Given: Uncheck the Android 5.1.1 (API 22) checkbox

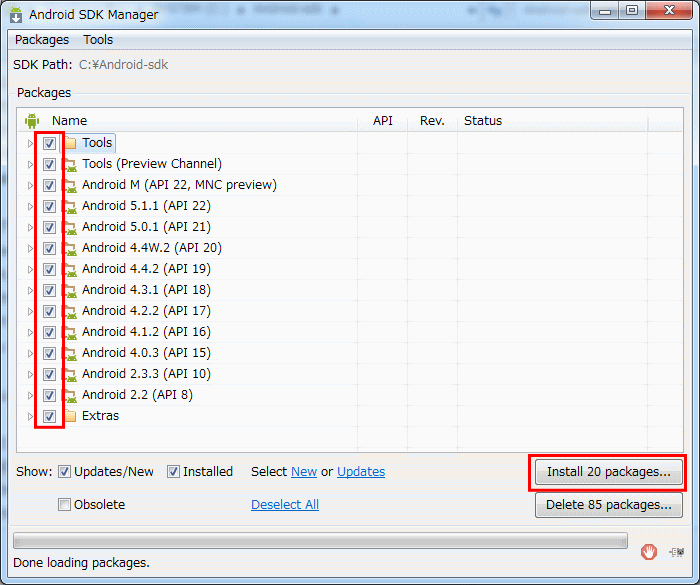Looking at the screenshot, I should pyautogui.click(x=49, y=206).
